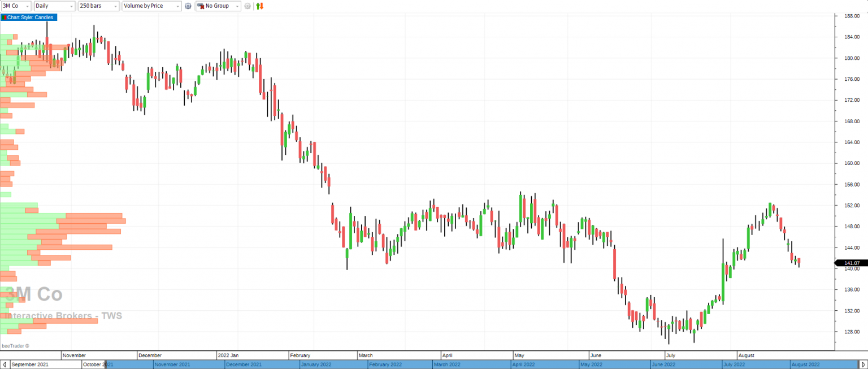This screenshot has height=369, width=868.
Task: Click the 2022 Jan date axis label
Action: pos(228,355)
